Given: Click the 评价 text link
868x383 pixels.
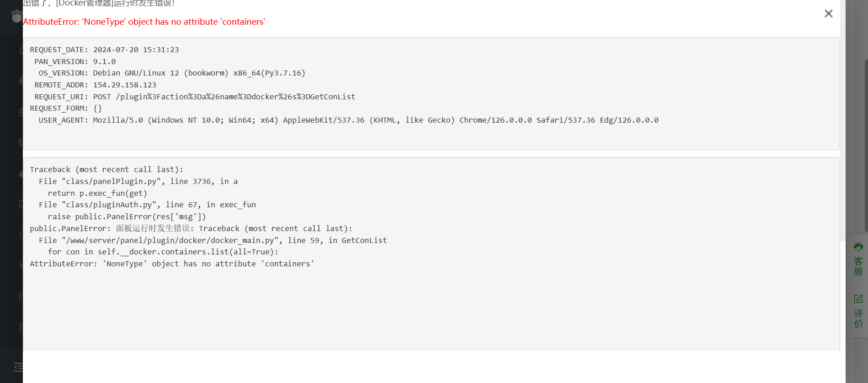Looking at the screenshot, I should point(858,319).
